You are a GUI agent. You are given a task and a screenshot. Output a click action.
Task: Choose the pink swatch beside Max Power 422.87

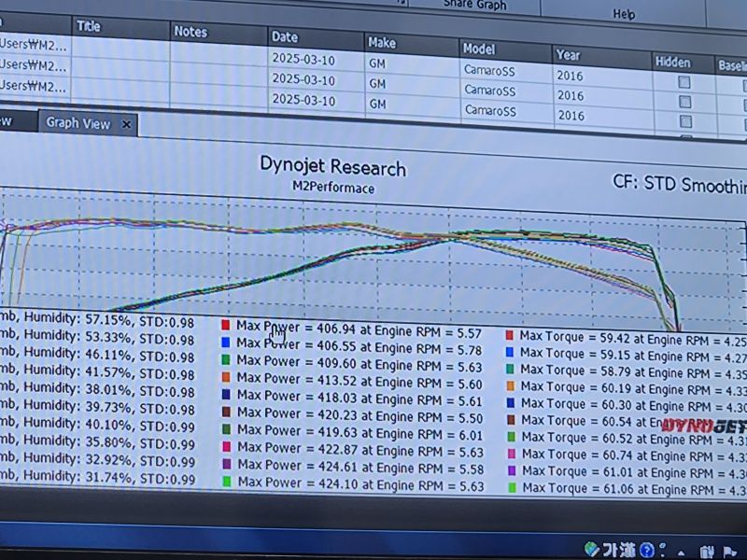pos(227,447)
